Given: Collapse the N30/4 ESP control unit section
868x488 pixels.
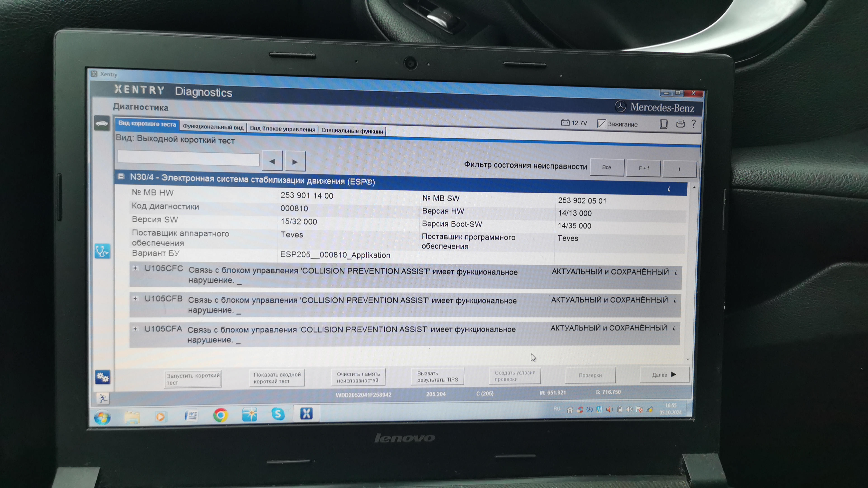Looking at the screenshot, I should pyautogui.click(x=121, y=176).
